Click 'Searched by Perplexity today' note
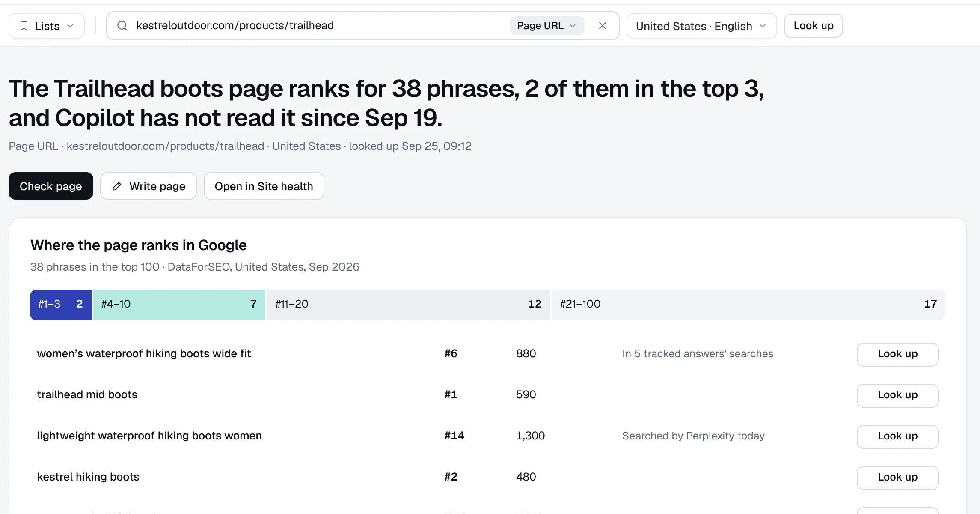 [693, 436]
